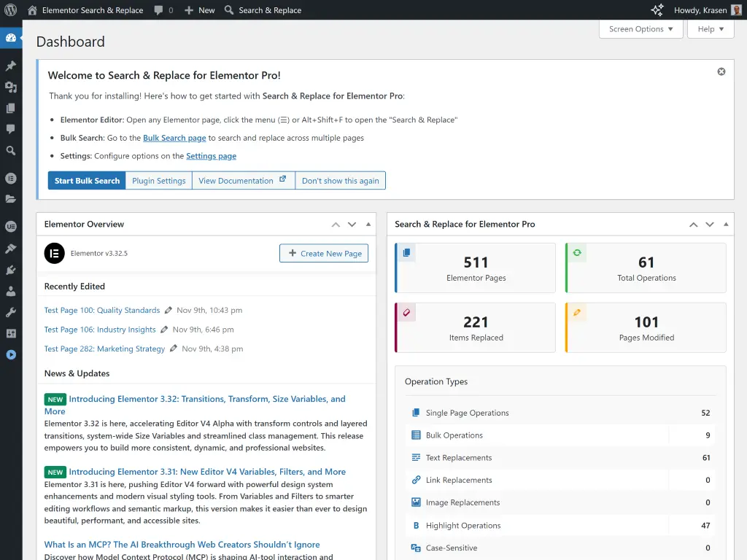This screenshot has height=560, width=747.
Task: Dismiss the welcome panel with the X
Action: [x=721, y=71]
